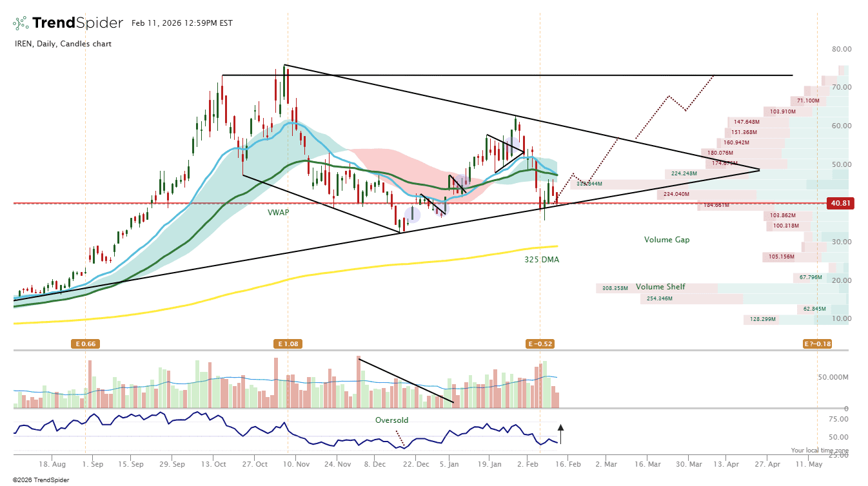Select the Oversold label in RSI panel
This screenshot has width=868, height=486.
click(391, 420)
